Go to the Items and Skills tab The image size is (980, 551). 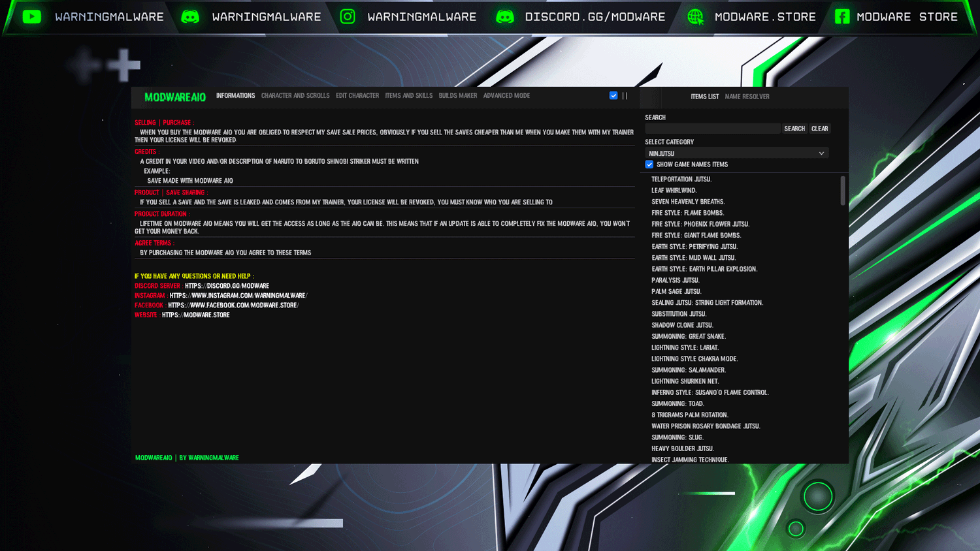click(x=409, y=95)
